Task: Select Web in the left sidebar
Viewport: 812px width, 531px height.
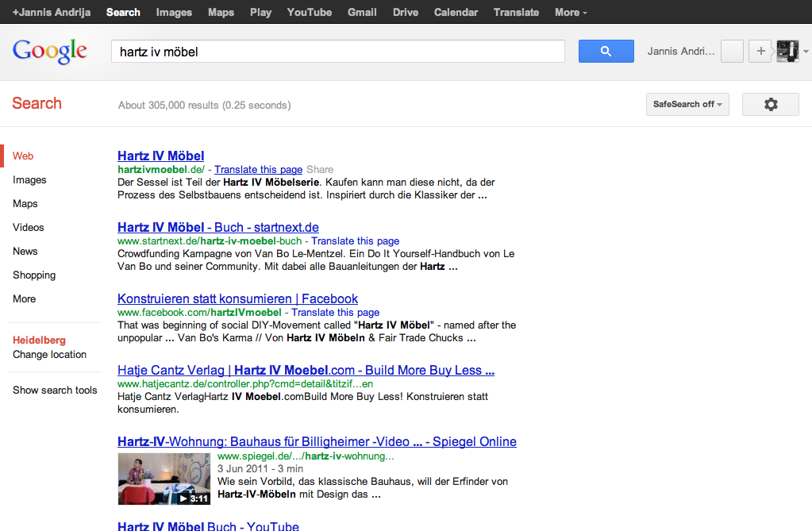Action: pyautogui.click(x=23, y=156)
